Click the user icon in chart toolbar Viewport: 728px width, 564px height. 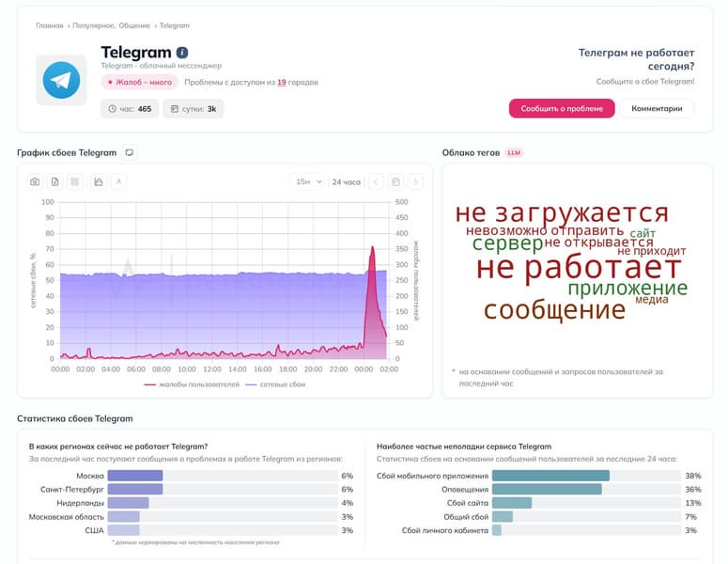point(119,181)
